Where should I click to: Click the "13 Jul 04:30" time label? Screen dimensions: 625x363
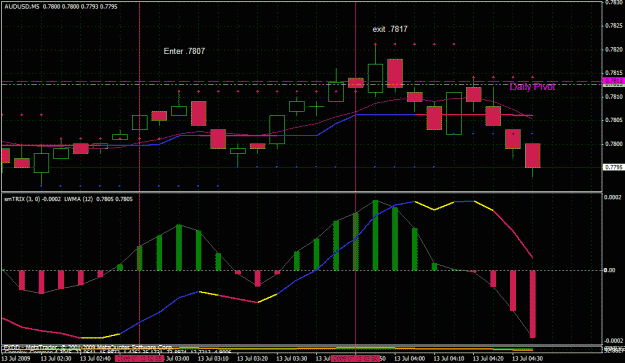tap(528, 358)
